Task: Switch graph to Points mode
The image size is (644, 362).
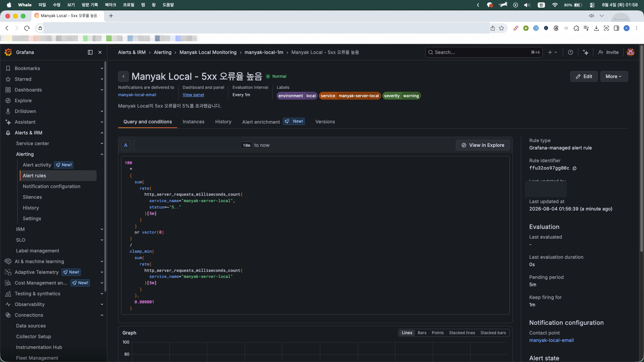Action: click(x=438, y=333)
